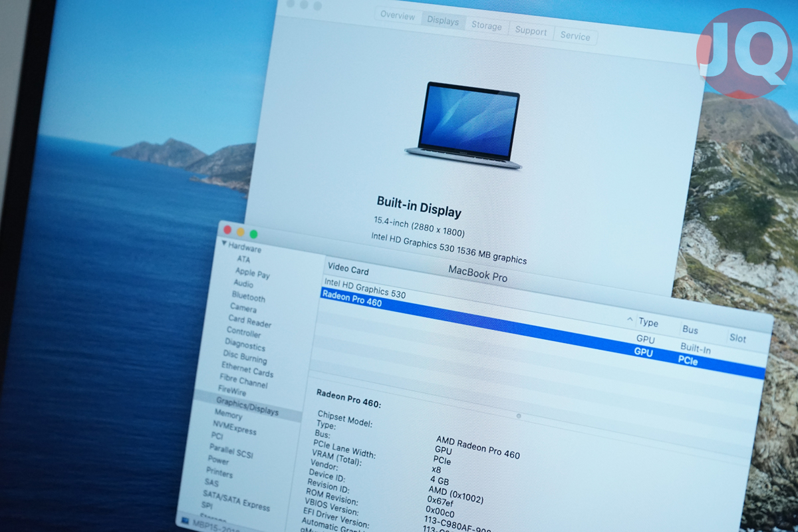Click GPU type cell of Intel HD Graphics row
The image size is (798, 532).
point(646,340)
